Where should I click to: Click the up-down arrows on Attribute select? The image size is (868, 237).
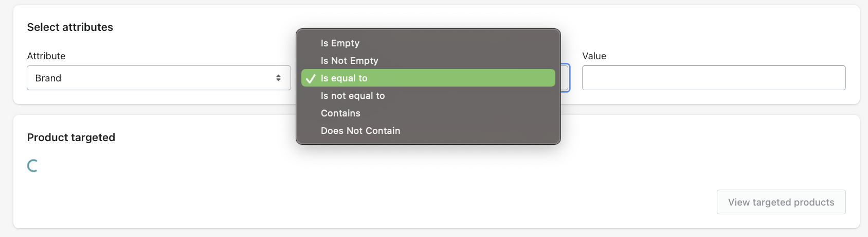[x=278, y=78]
